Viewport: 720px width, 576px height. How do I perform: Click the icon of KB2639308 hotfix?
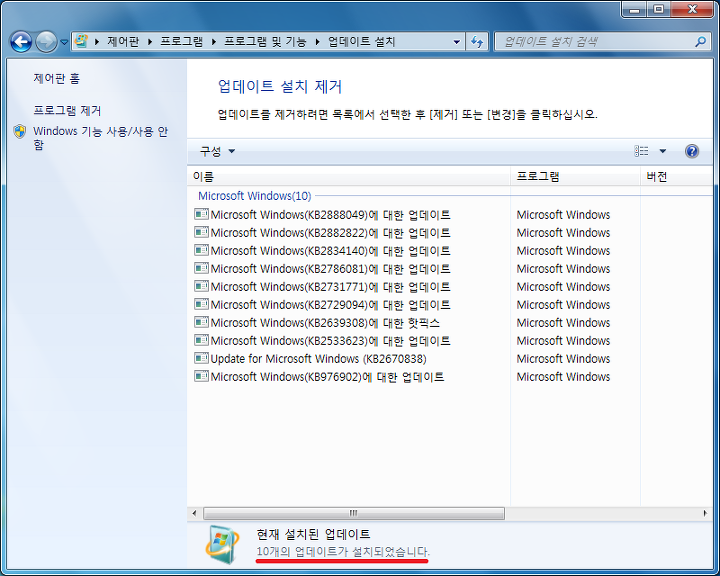coord(201,322)
